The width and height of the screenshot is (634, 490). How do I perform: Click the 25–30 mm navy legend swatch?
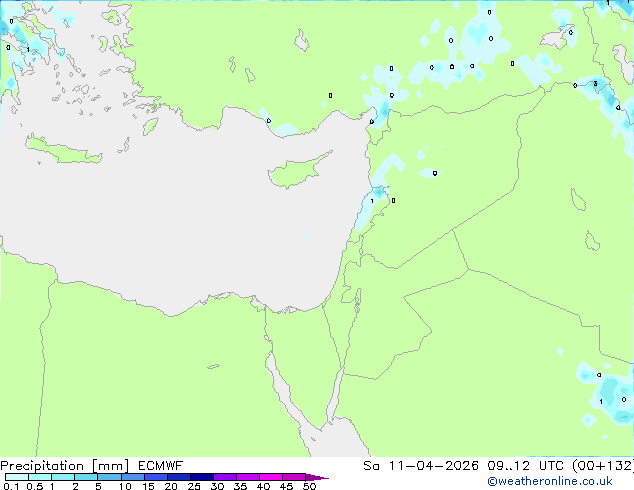201,477
